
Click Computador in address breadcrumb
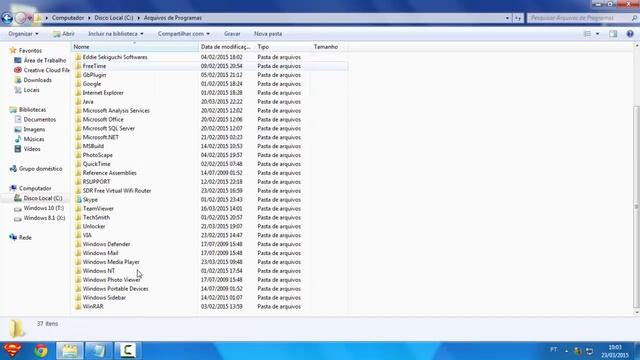point(68,18)
